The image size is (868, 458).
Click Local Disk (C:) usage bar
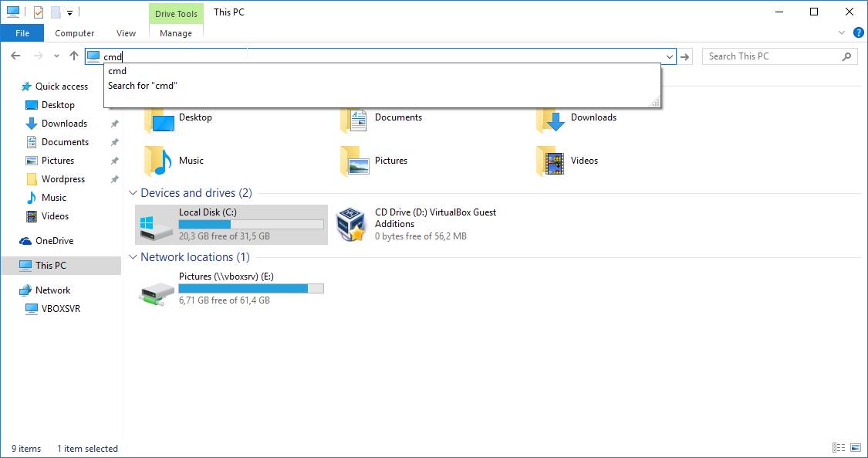[252, 224]
